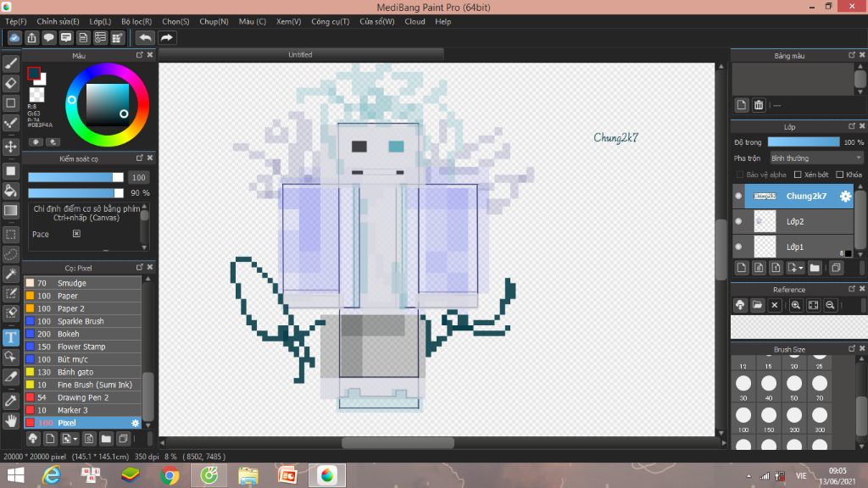
Task: Select the Sparkle Brush
Action: (x=83, y=321)
